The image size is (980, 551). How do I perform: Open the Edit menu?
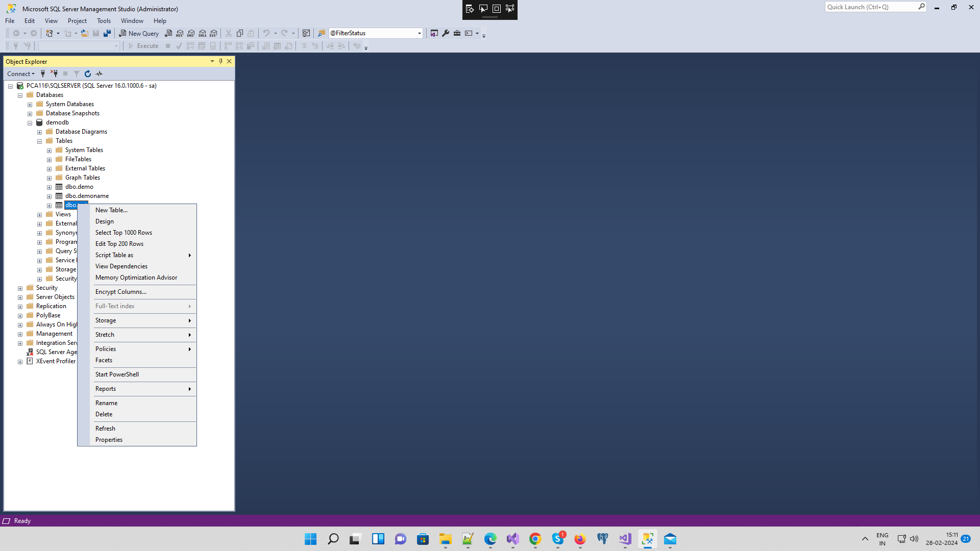point(30,21)
